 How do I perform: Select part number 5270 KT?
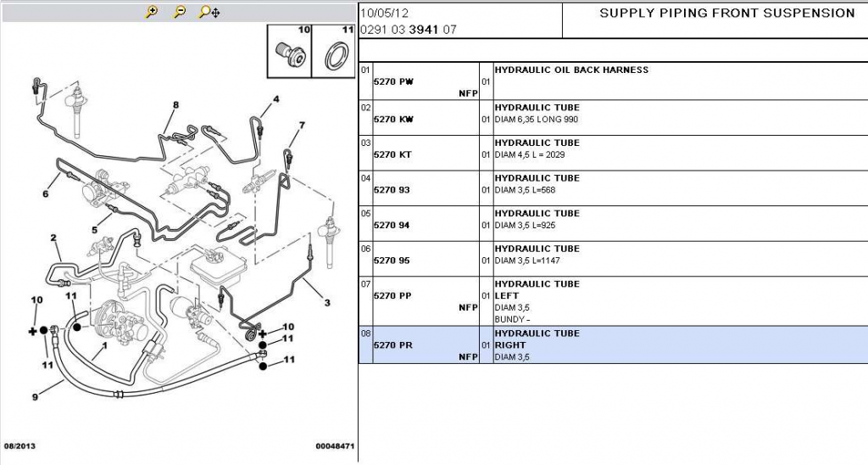tap(392, 154)
